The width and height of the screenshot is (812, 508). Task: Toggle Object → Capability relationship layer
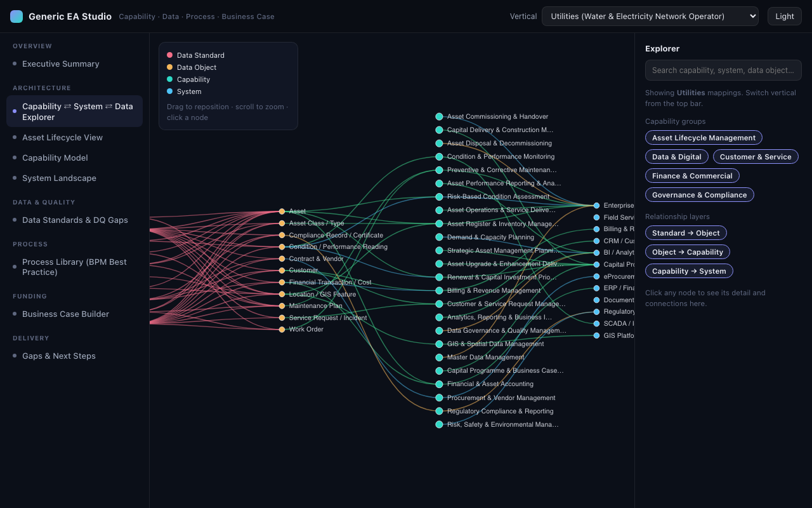pyautogui.click(x=687, y=252)
